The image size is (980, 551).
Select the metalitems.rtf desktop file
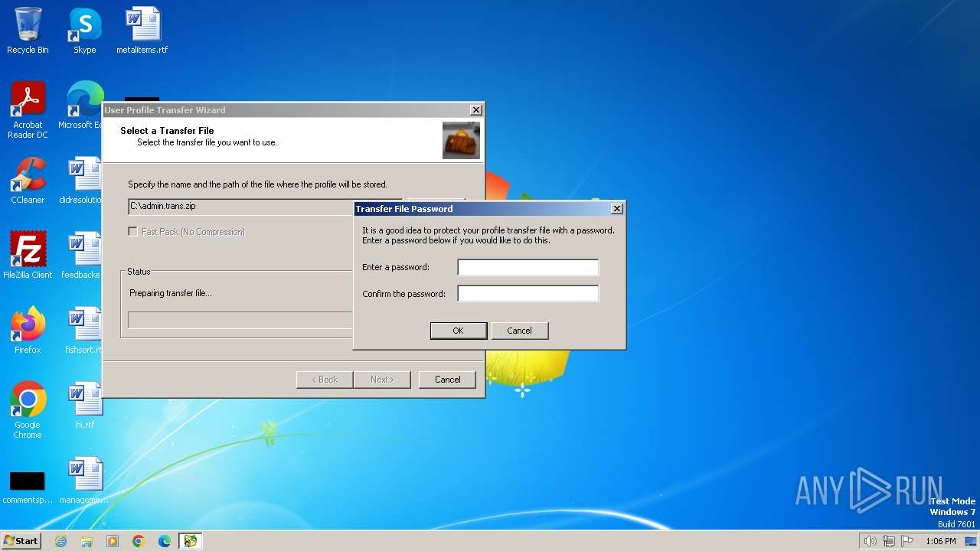point(142,31)
